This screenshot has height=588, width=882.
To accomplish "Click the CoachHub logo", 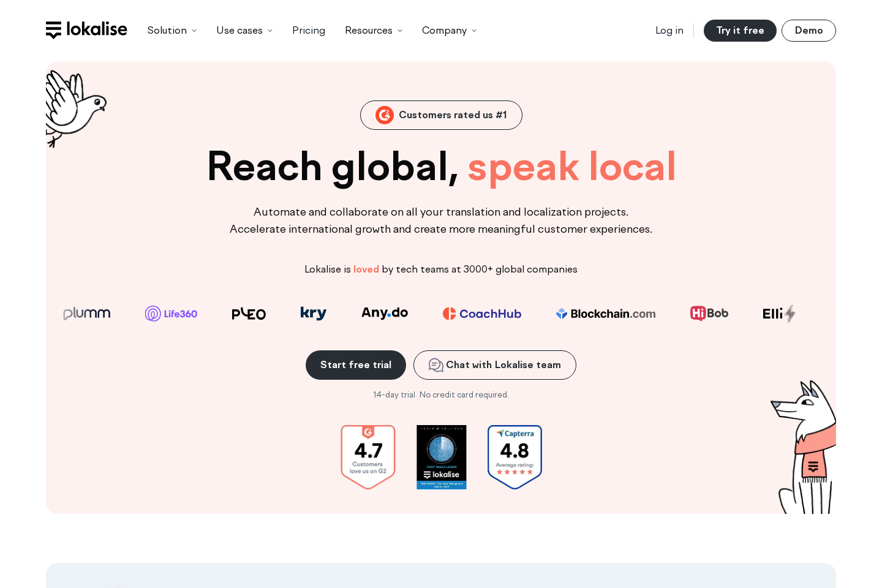I will coord(482,314).
